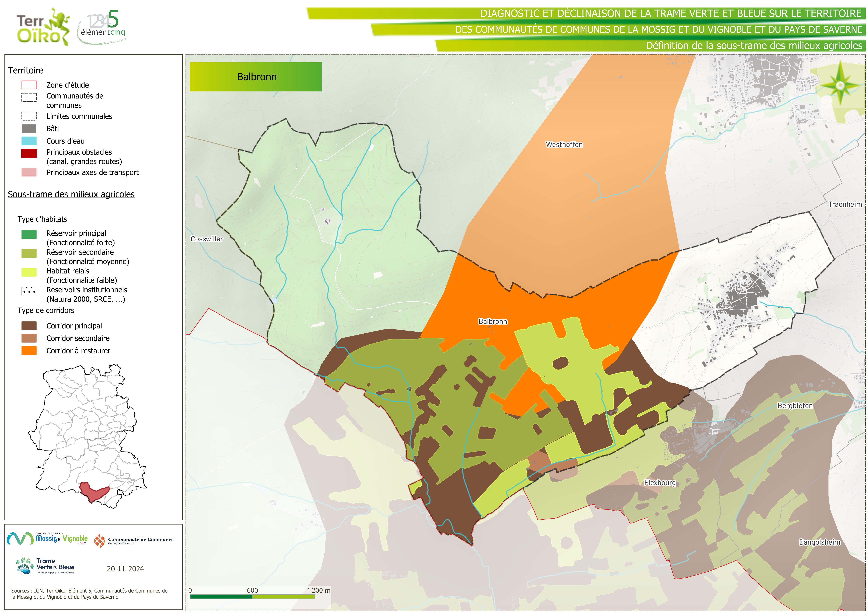Click the Sous-trame des milieux agricoles heading
The height and width of the screenshot is (614, 868).
point(71,194)
